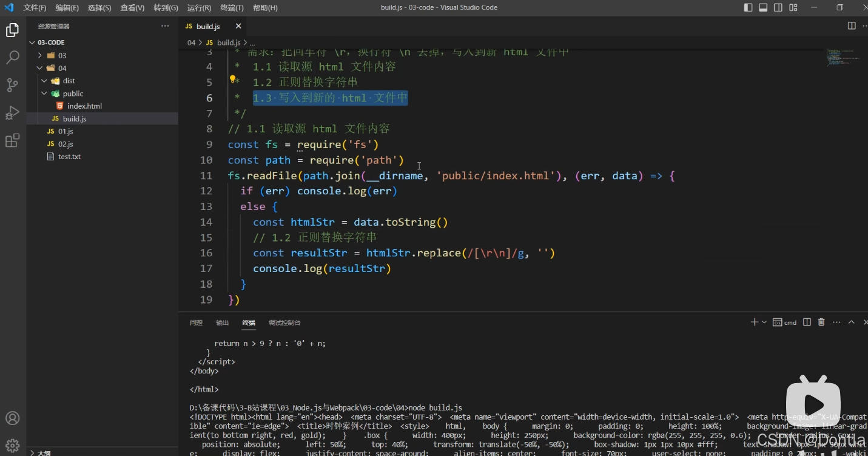Close the terminal panel
The image size is (868, 456).
pos(864,322)
